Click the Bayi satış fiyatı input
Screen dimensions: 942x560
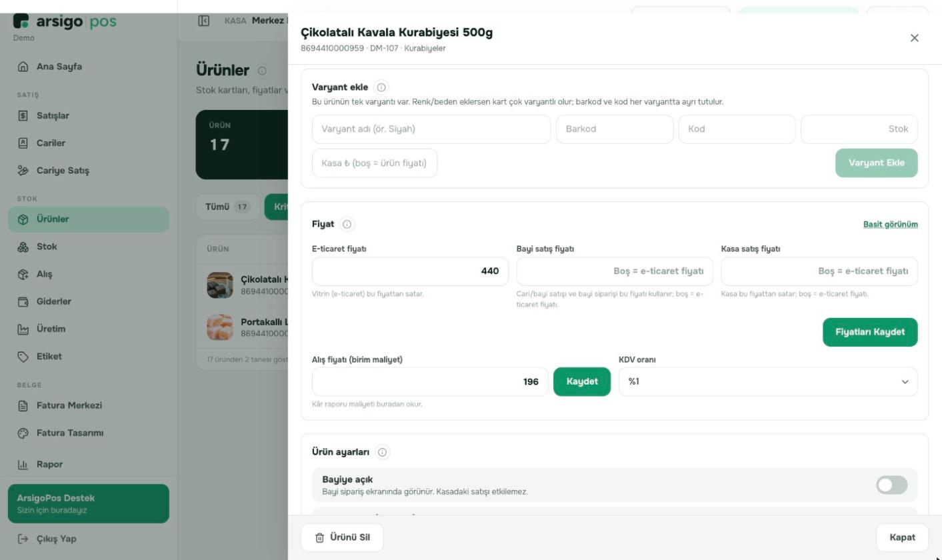[x=615, y=271]
